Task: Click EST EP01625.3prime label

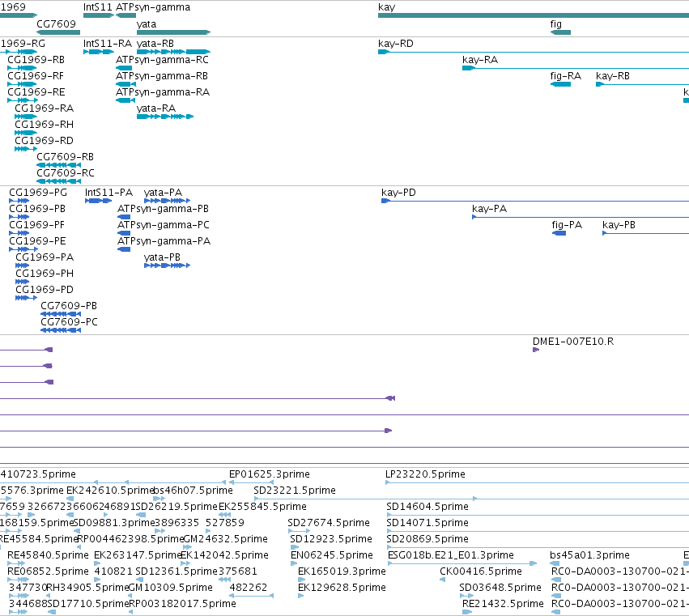Action: 270,474
